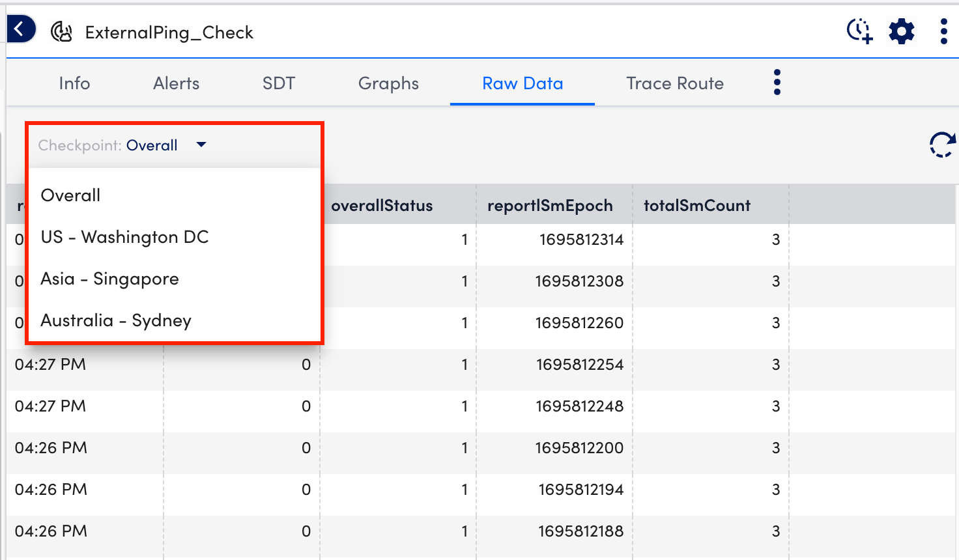Open the scheduled downtime clock icon

pyautogui.click(x=860, y=30)
